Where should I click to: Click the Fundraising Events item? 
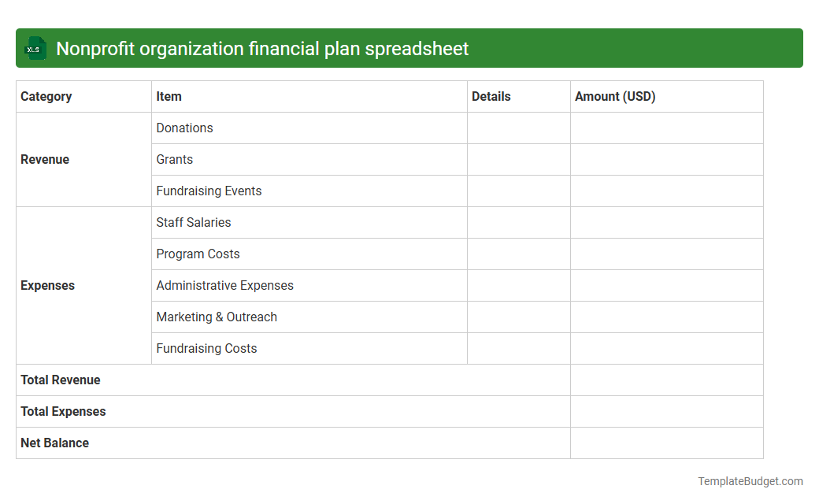pyautogui.click(x=209, y=191)
